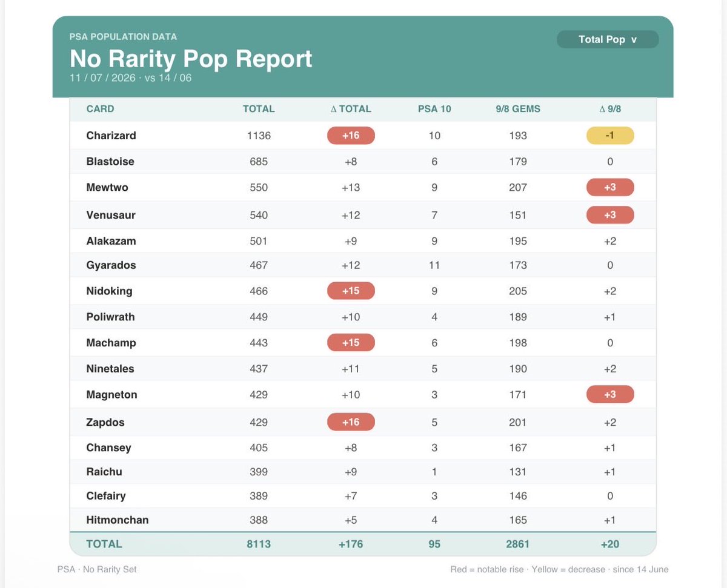Sort by the TOTAL column header
The width and height of the screenshot is (727, 588).
click(259, 109)
